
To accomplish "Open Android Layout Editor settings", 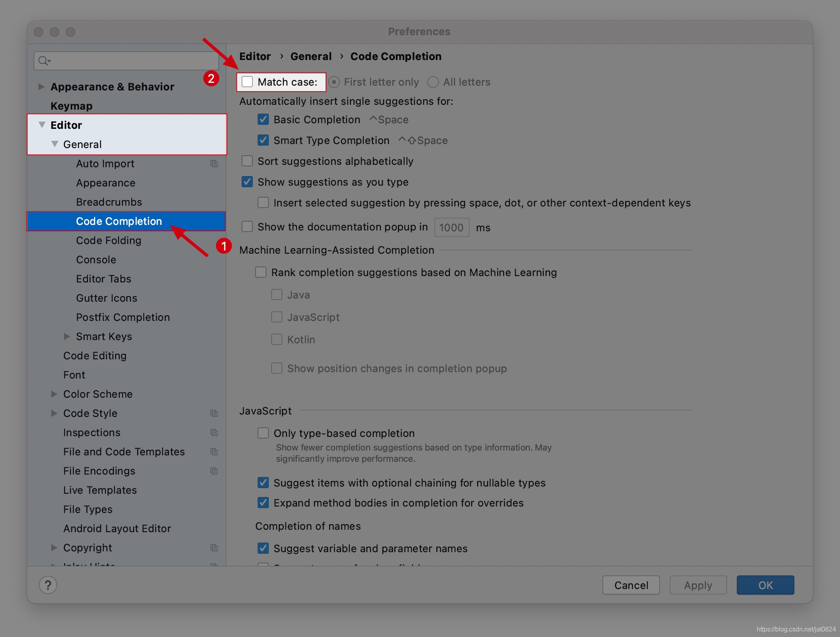I will [x=117, y=529].
